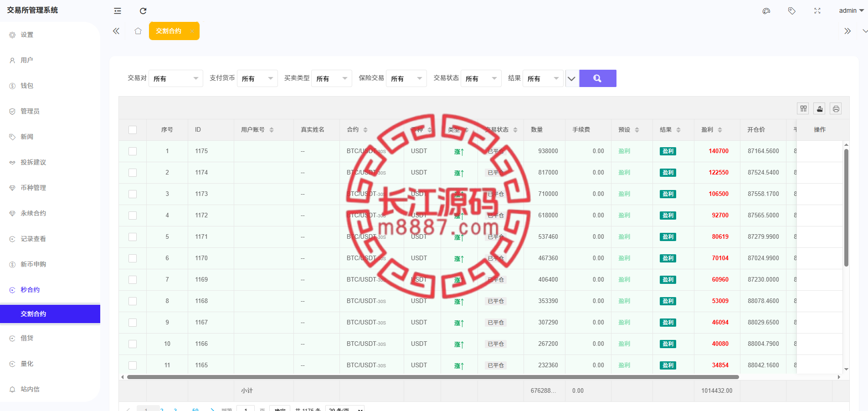Open 借贷 in sidebar
This screenshot has height=411, width=868.
coord(50,338)
